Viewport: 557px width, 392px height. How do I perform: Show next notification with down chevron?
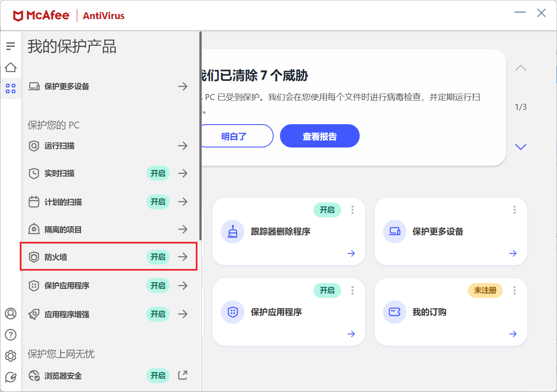pos(521,147)
